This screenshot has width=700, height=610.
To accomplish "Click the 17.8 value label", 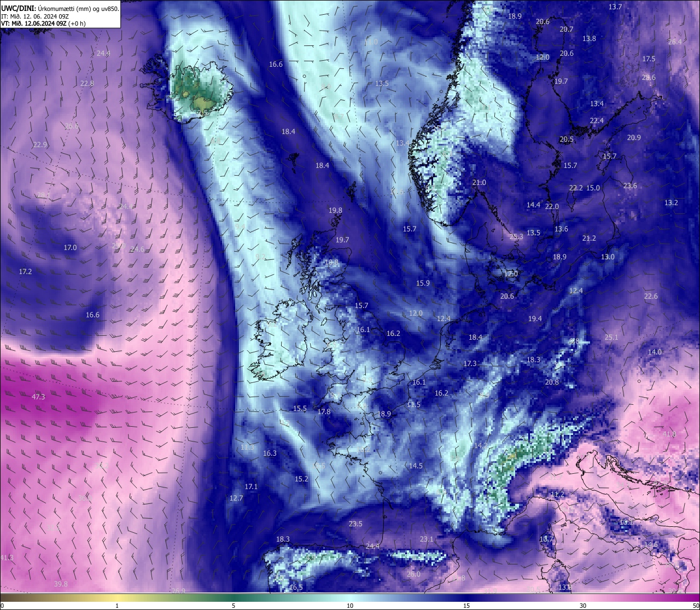I will tap(324, 412).
